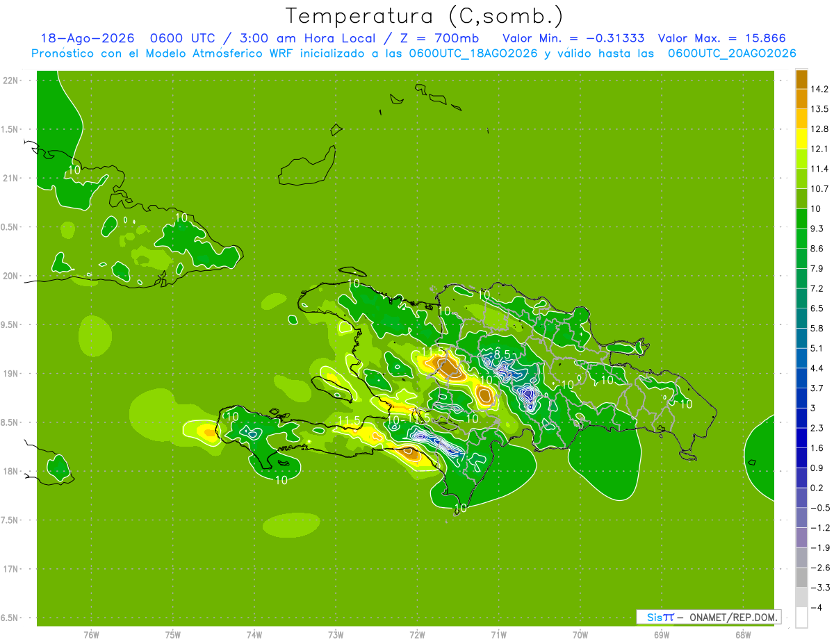Click the "0600UTC_20AGO2026" valid-until text
The width and height of the screenshot is (834, 644).
click(x=731, y=53)
